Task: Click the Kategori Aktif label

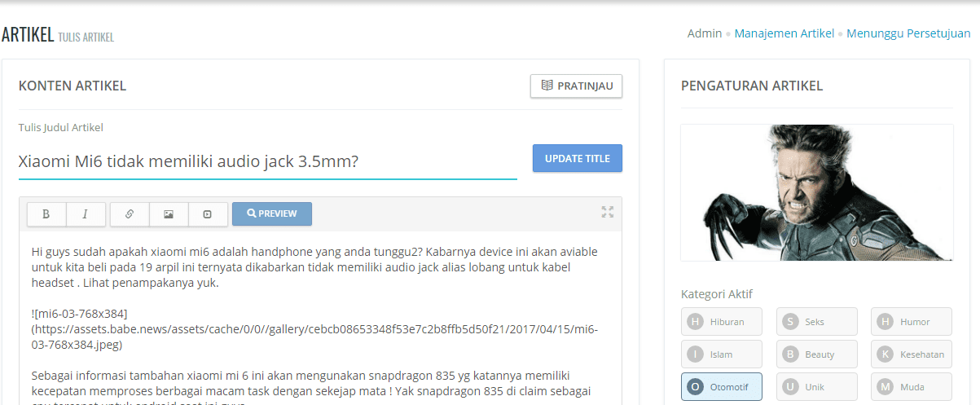Action: coord(716,294)
